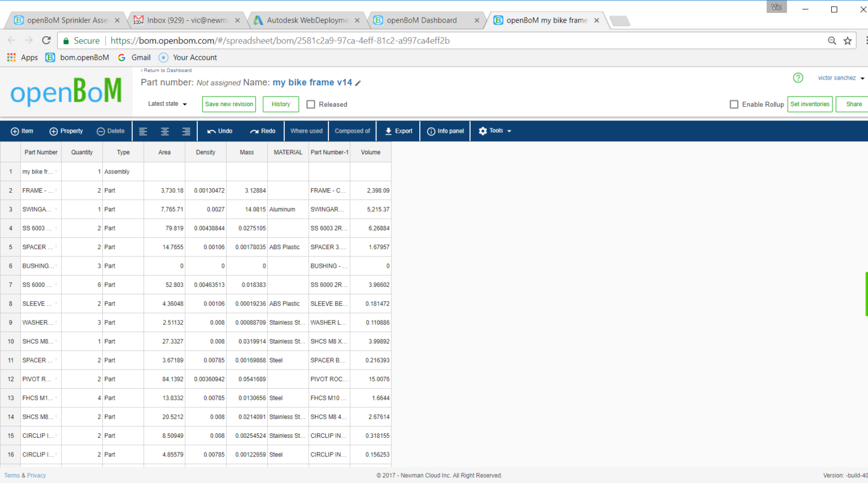Screen dimensions: 868x483
Task: Open the Info panel
Action: pos(445,130)
